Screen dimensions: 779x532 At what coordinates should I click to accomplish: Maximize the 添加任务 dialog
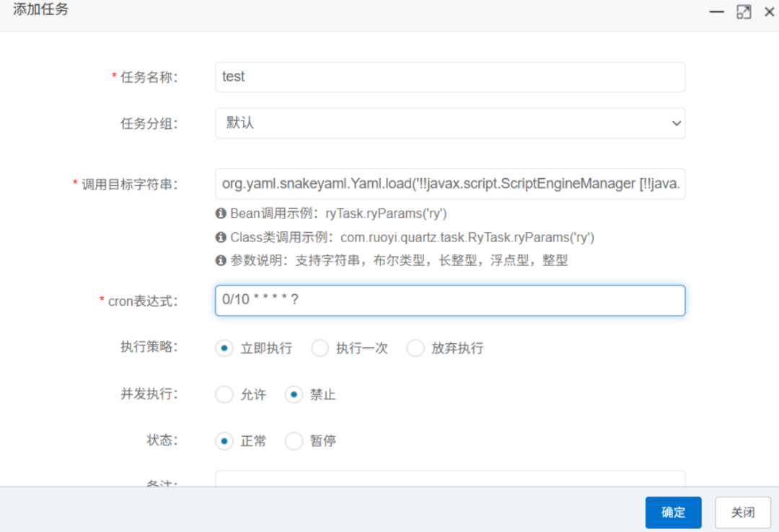coord(744,12)
